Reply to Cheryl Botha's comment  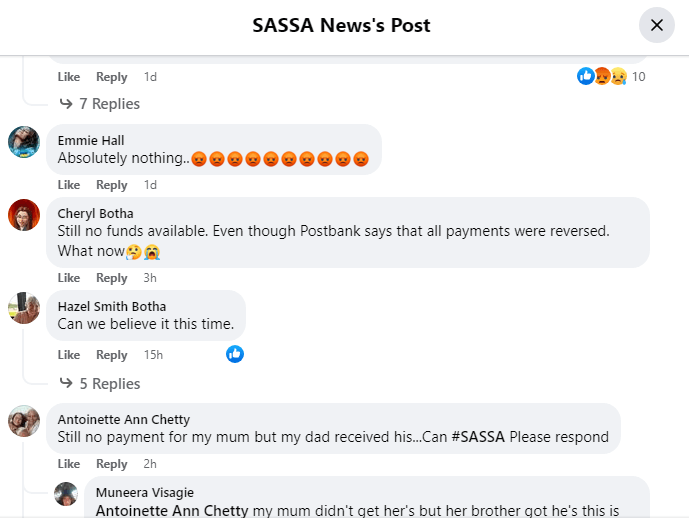pos(112,278)
